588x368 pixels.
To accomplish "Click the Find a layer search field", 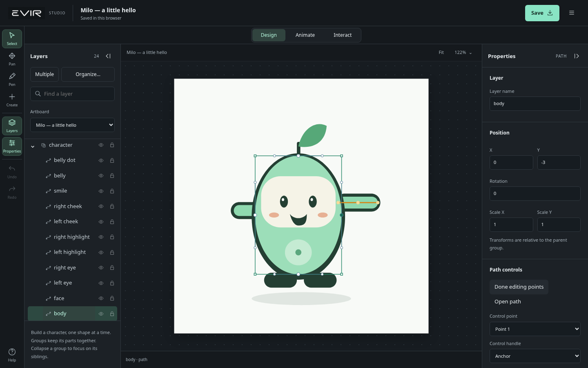I will pos(72,94).
